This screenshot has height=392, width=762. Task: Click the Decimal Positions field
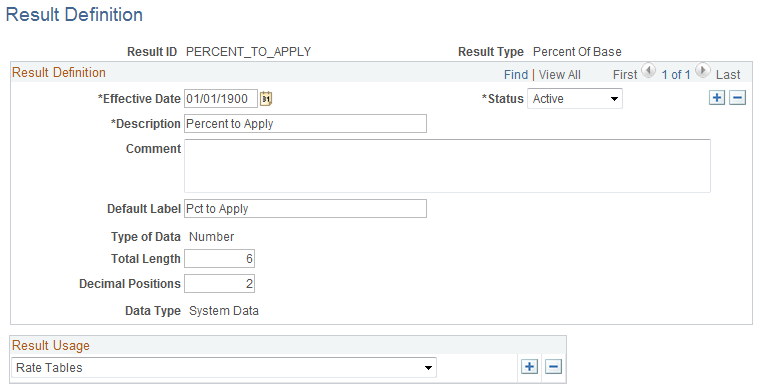[219, 284]
